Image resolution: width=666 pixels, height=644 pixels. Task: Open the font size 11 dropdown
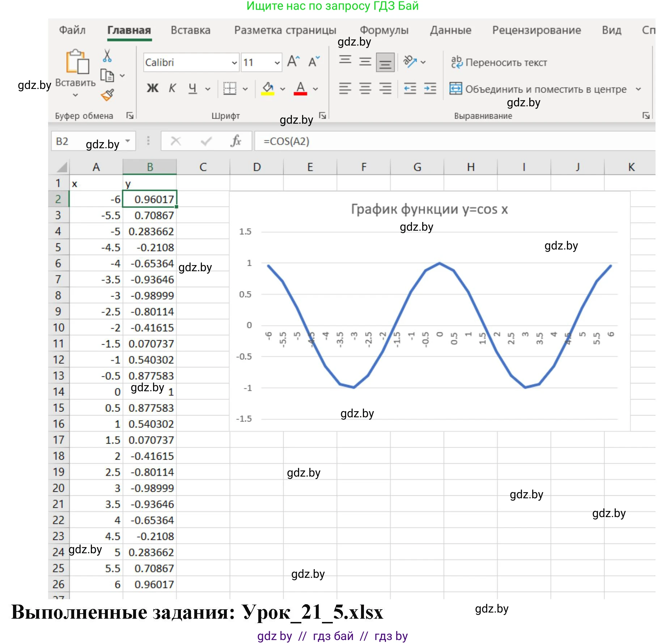click(277, 63)
